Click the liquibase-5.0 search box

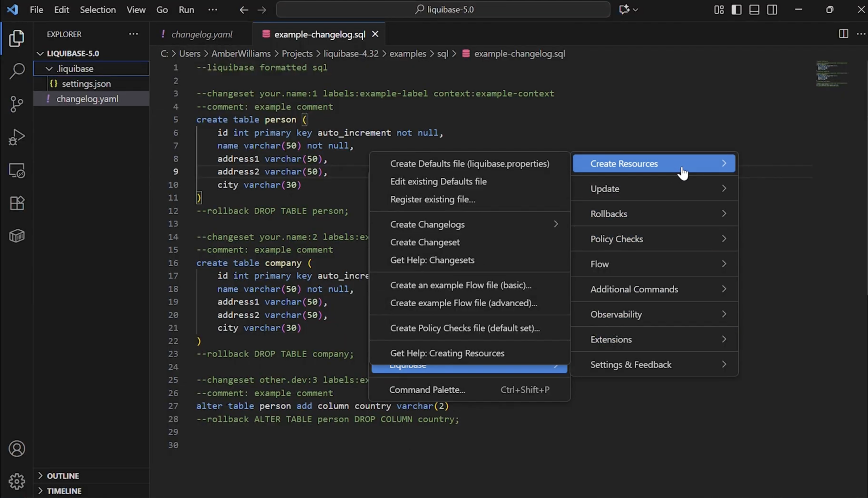pos(443,9)
